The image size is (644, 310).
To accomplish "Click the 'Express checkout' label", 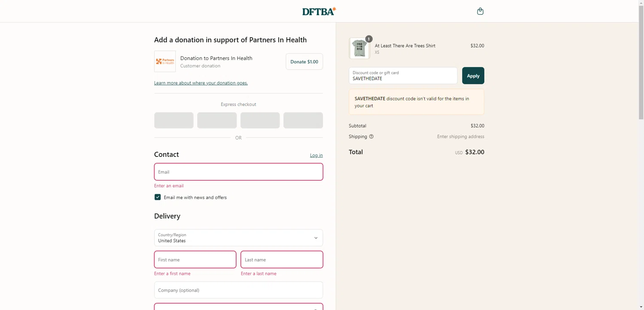I will pyautogui.click(x=238, y=104).
